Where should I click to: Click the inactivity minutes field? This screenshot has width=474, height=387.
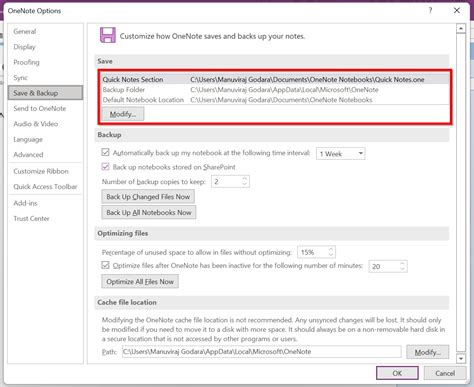tap(384, 266)
